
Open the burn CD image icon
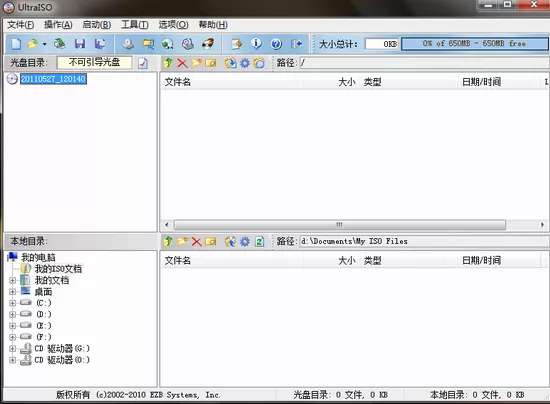[208, 44]
